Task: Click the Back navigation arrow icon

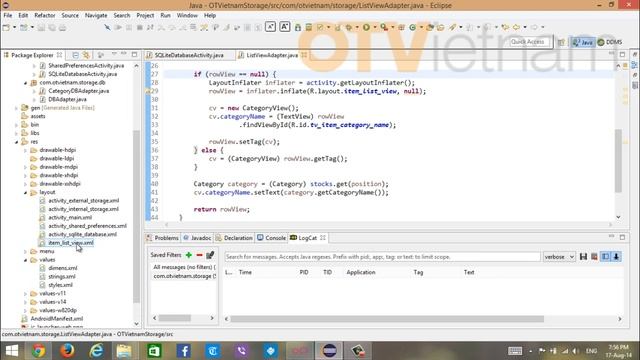Action: point(516,27)
